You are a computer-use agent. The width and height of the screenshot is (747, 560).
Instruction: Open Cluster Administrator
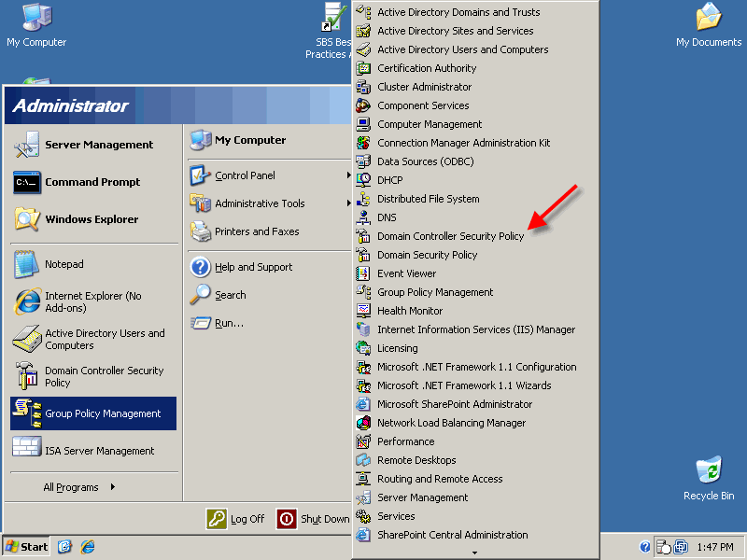(475, 87)
